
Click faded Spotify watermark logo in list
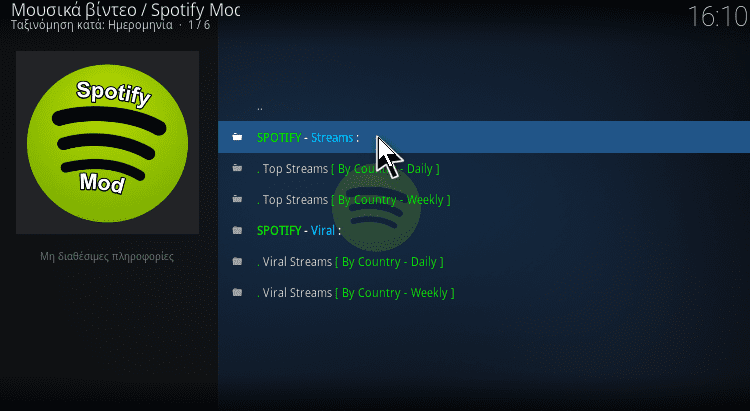[376, 209]
